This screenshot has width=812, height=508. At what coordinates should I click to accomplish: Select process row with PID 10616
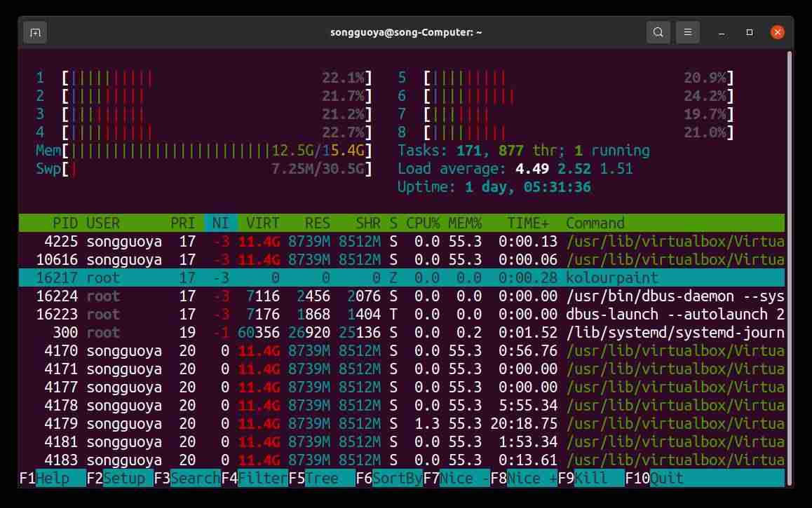coord(402,260)
